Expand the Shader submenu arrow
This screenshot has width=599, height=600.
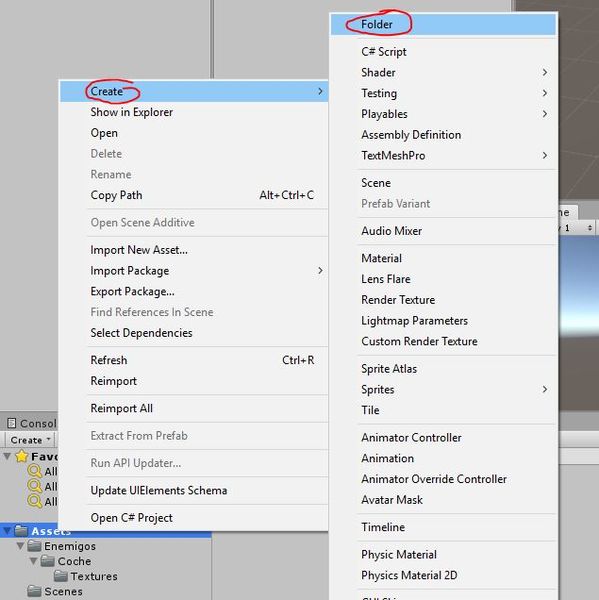pyautogui.click(x=545, y=72)
